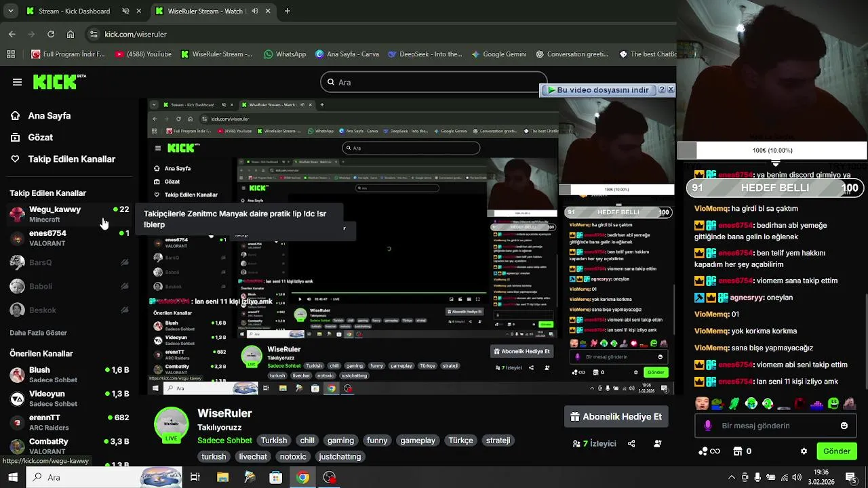Open the Sadece Sohbet category link
The width and height of the screenshot is (868, 488).
[224, 441]
